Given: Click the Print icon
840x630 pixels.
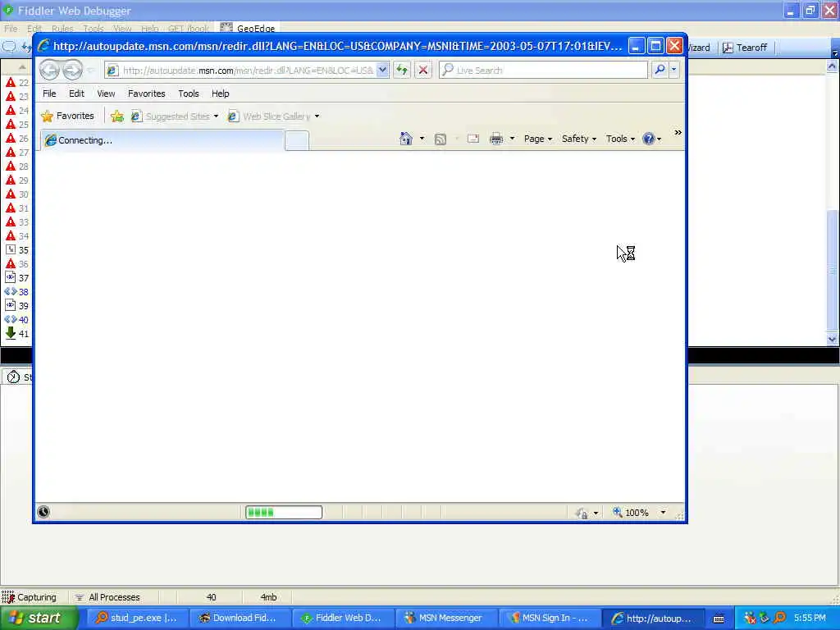Looking at the screenshot, I should (496, 139).
